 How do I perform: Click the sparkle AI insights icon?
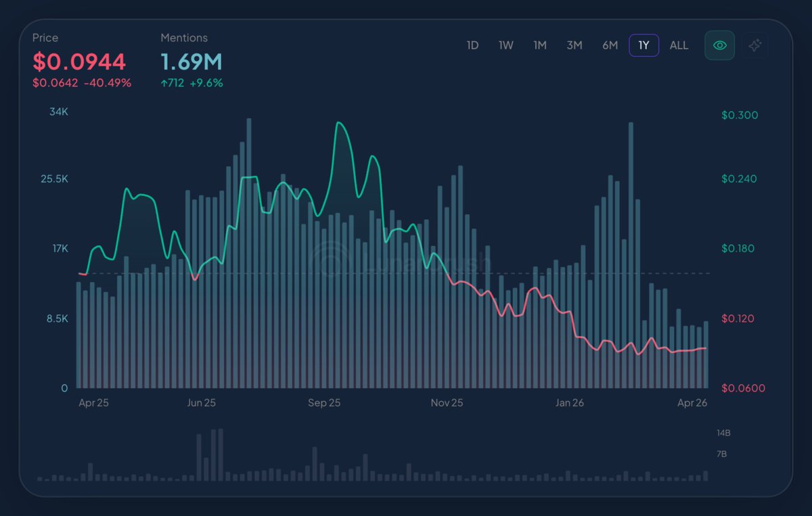click(x=755, y=45)
